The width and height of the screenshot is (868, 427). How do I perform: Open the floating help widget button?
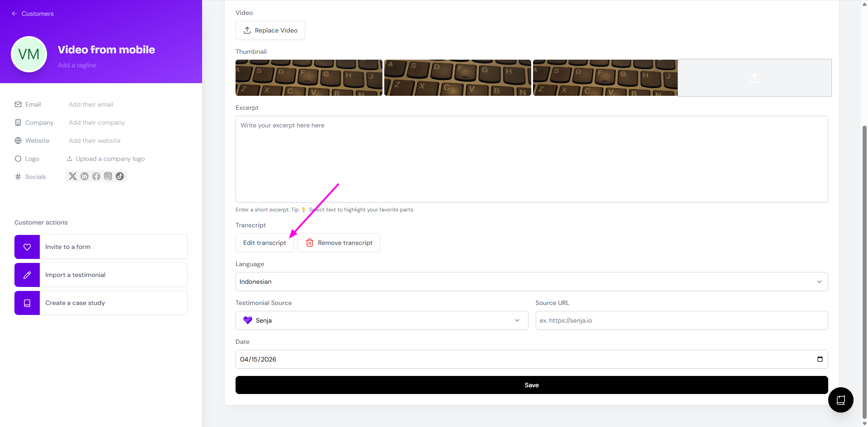(840, 400)
